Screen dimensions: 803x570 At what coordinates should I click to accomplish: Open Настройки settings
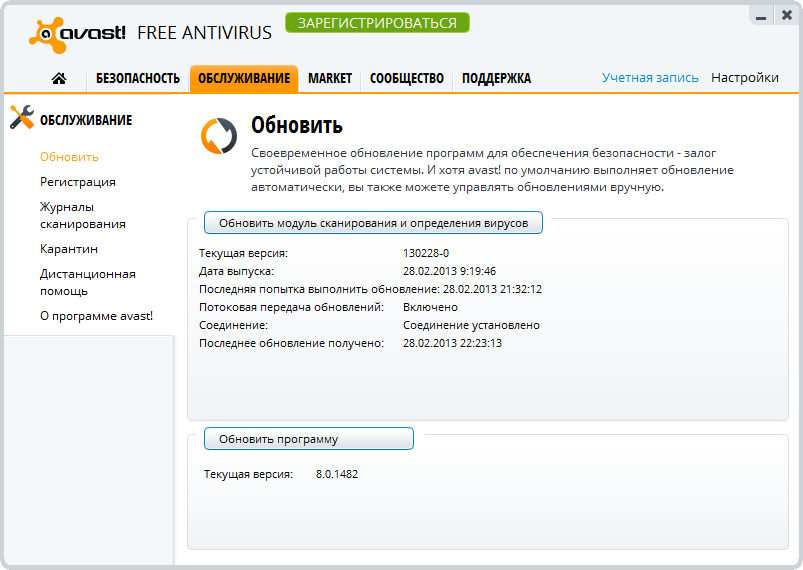click(745, 77)
